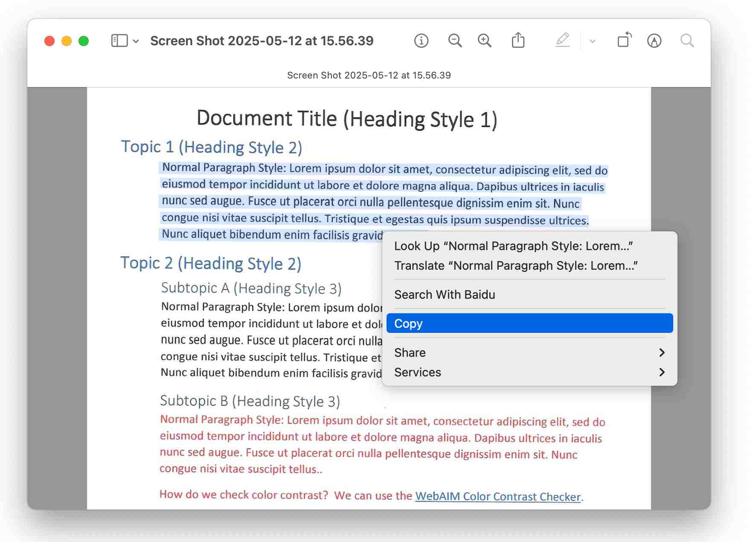
Task: Open the document info inspector
Action: tap(421, 41)
